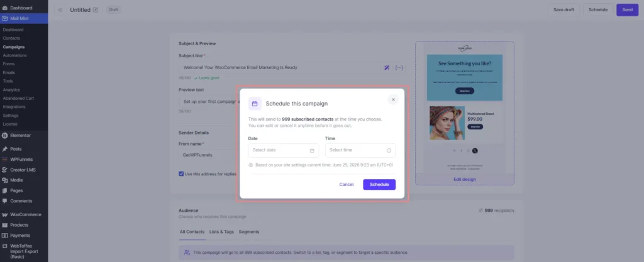
Task: Click Cancel in the schedule dialog
Action: (x=347, y=185)
